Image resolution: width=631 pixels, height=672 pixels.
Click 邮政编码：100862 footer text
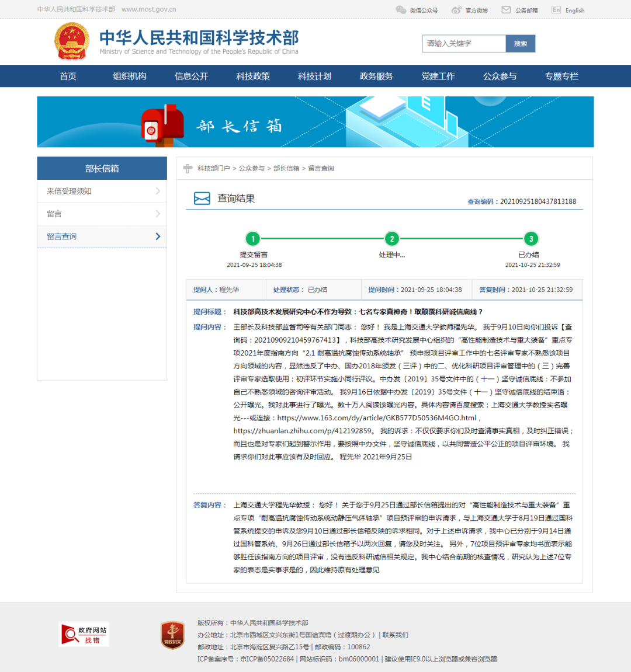(x=342, y=647)
